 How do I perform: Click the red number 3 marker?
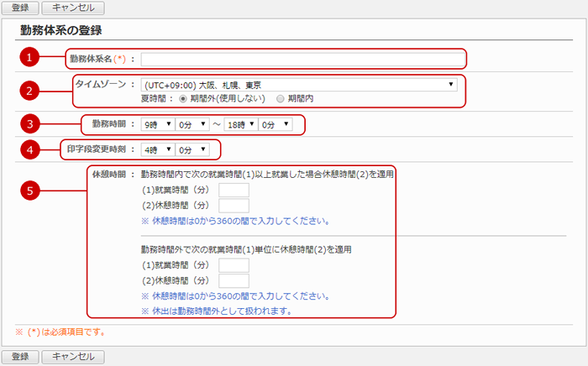coord(30,124)
